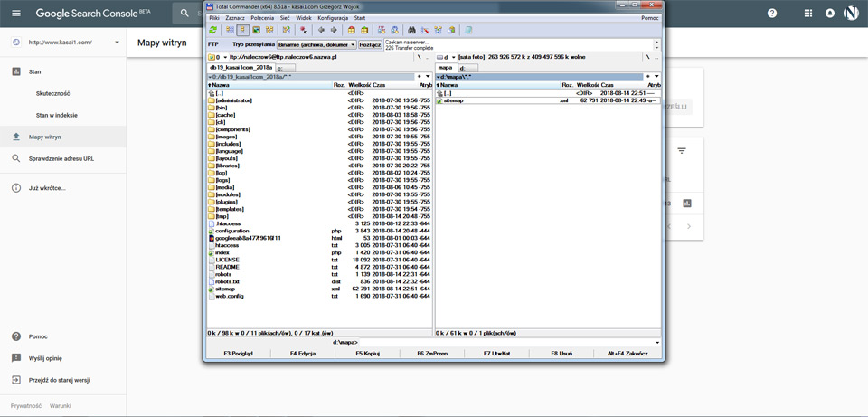Open the Pomoc menu in Total Commander
The width and height of the screenshot is (868, 417).
coord(650,18)
